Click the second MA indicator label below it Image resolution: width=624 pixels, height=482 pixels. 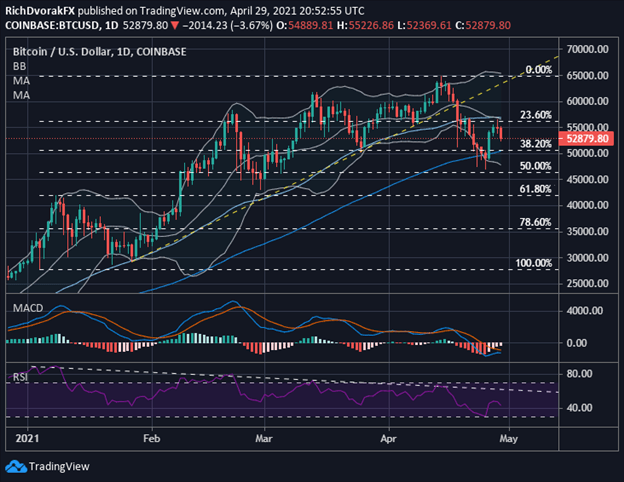point(21,95)
